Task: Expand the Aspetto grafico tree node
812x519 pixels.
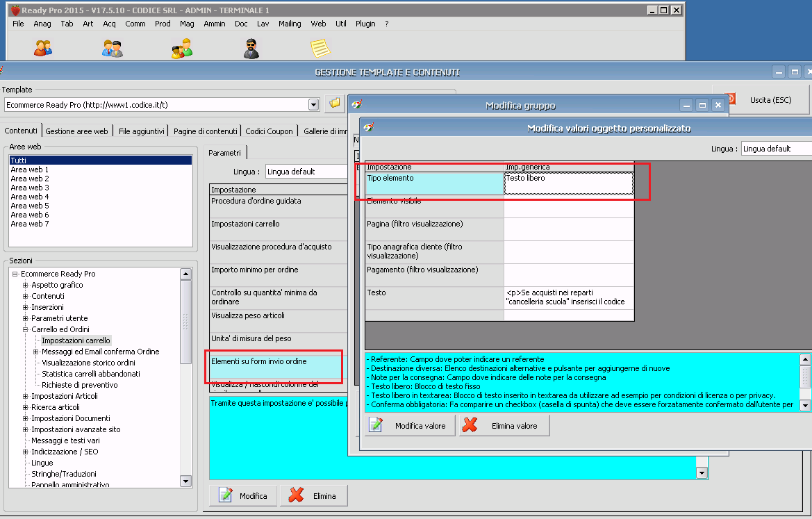Action: [26, 285]
